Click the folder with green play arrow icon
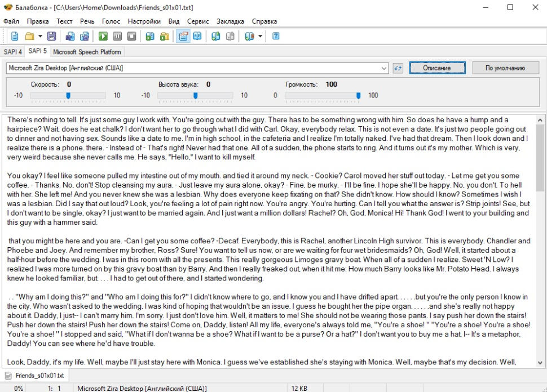 164,36
